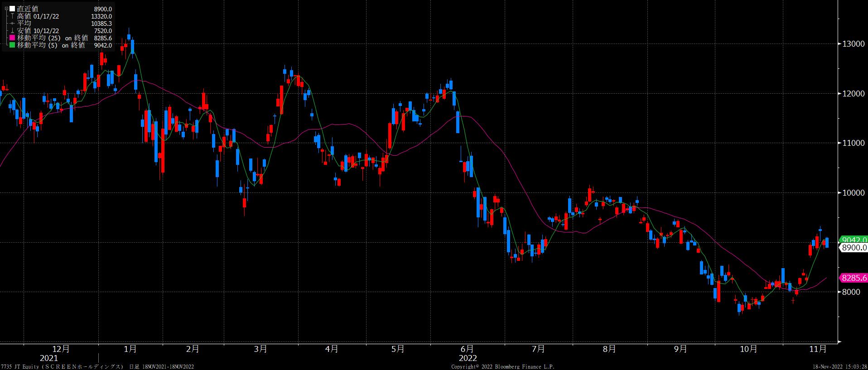Screen dimensions: 868x370
Task: Collapse the legend tree expander box
Action: 6,9
